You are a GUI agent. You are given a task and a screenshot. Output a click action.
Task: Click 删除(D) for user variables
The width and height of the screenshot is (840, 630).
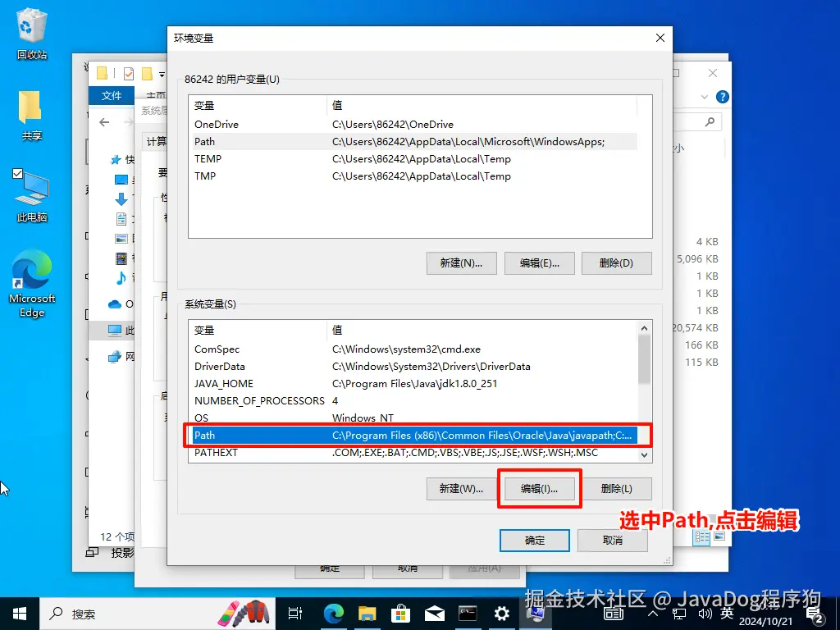(617, 263)
